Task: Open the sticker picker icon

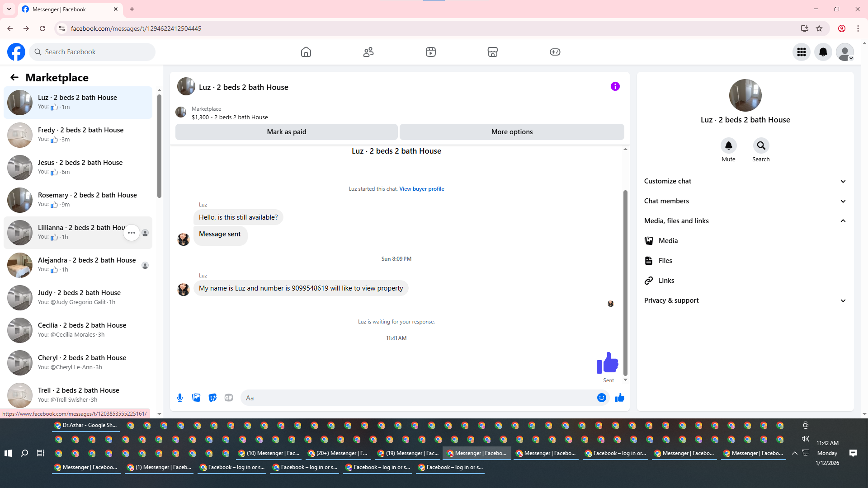Action: (x=212, y=398)
